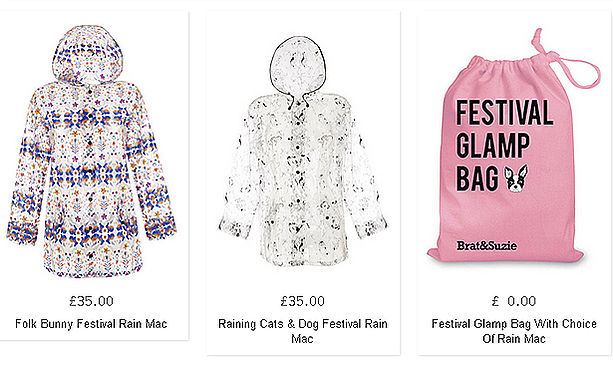
Task: Select the £35.00 price under Folk Bunny mac
Action: [x=91, y=301]
